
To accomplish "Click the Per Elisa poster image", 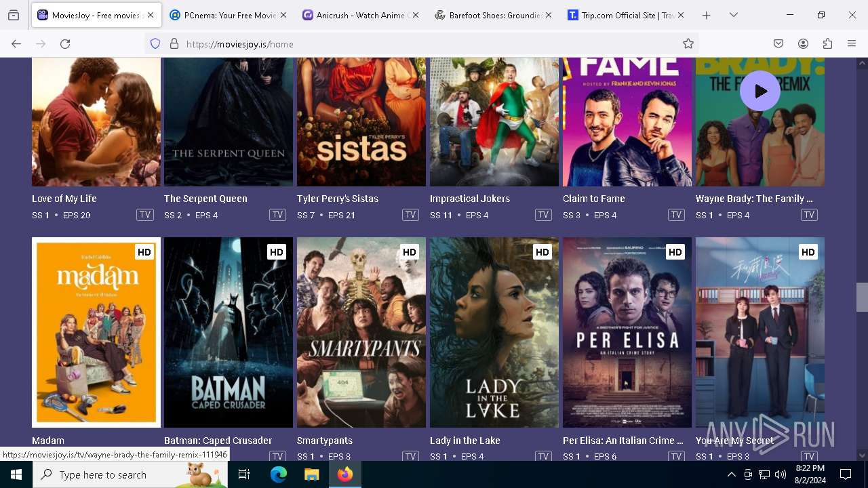I will 627,332.
